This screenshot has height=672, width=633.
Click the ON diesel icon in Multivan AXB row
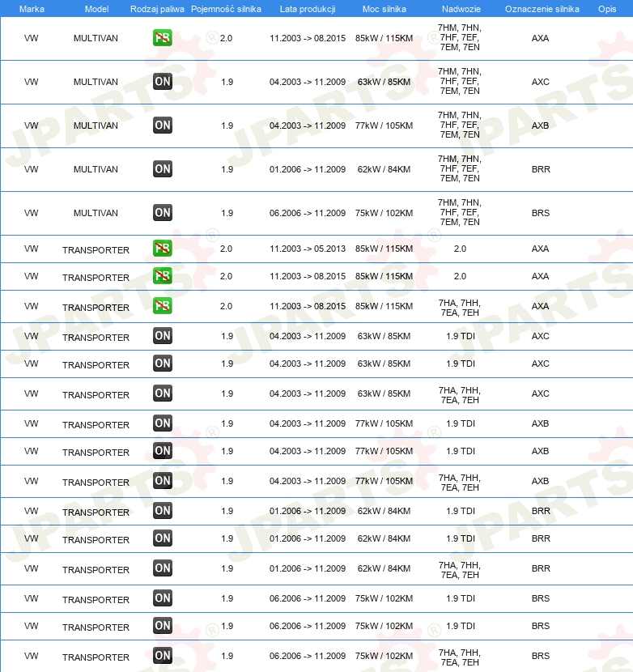click(163, 125)
